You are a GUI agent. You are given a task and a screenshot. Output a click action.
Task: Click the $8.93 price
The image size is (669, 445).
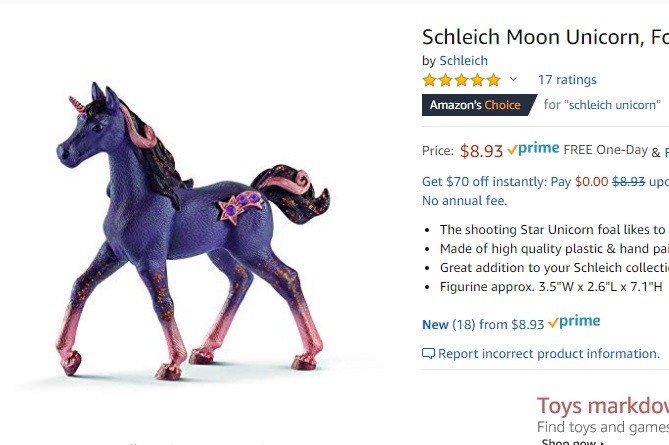click(481, 151)
